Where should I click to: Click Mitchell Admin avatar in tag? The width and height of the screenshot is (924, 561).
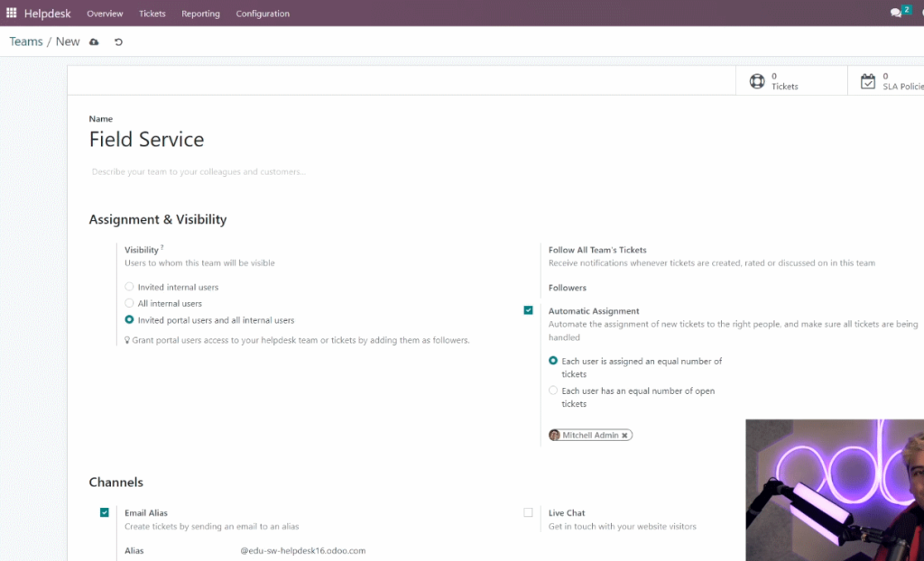coord(554,435)
